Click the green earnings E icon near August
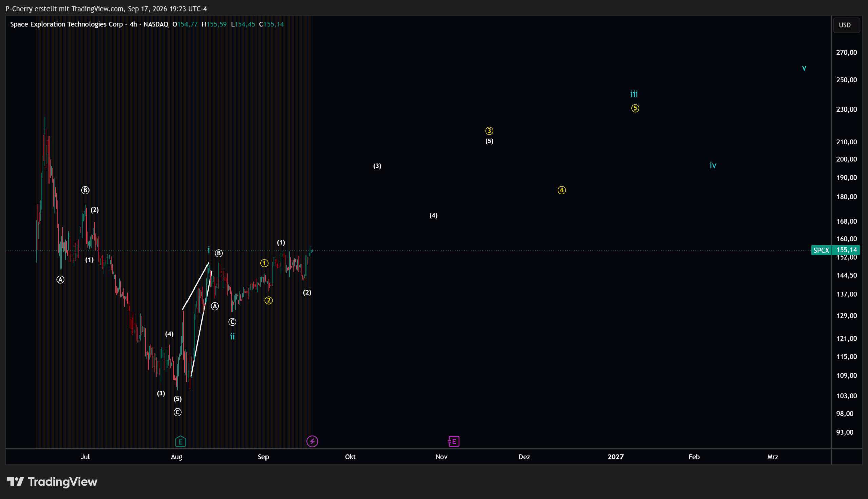Image resolution: width=868 pixels, height=499 pixels. point(181,441)
